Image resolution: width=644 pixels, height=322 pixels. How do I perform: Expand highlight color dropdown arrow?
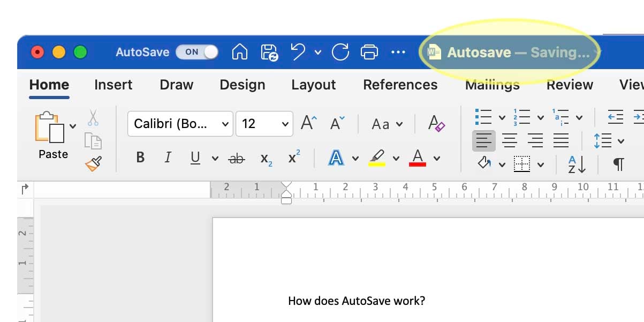pyautogui.click(x=396, y=158)
